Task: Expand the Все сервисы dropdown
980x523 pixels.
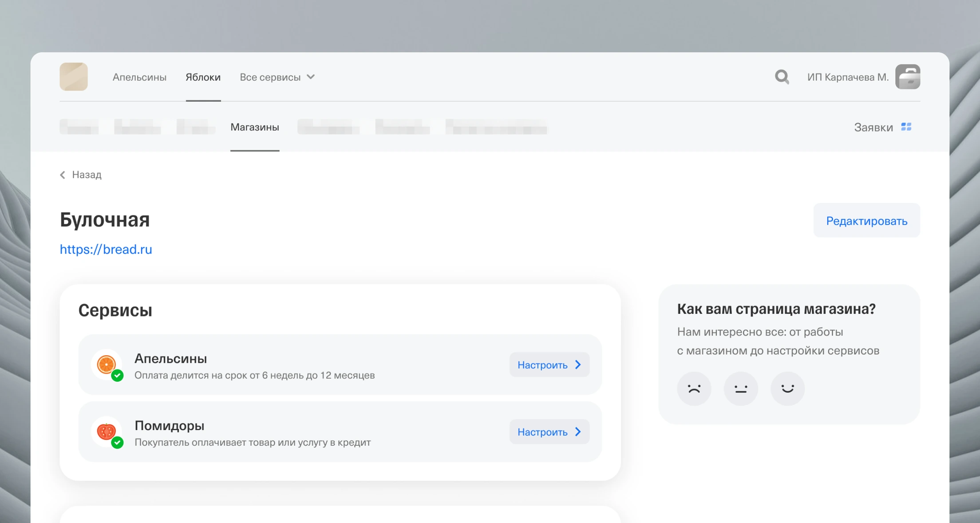Action: click(277, 77)
